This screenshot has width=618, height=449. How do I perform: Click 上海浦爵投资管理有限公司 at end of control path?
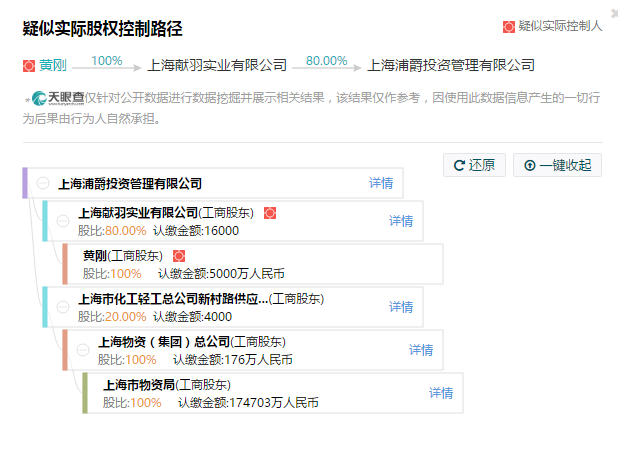pyautogui.click(x=451, y=66)
